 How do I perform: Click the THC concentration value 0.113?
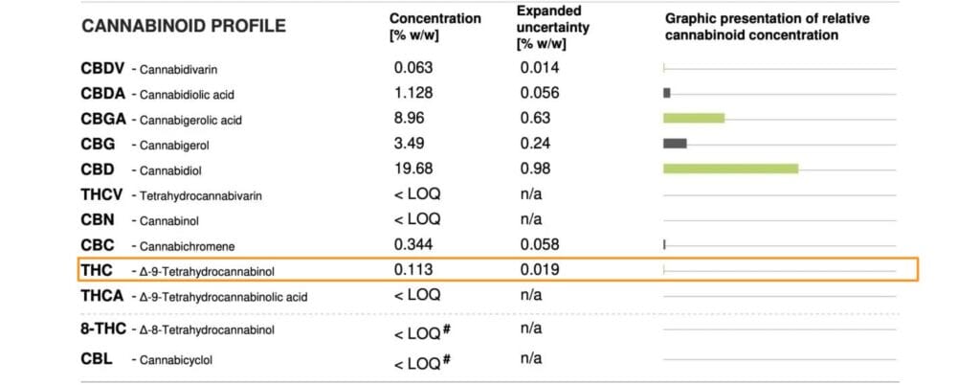[x=413, y=269]
